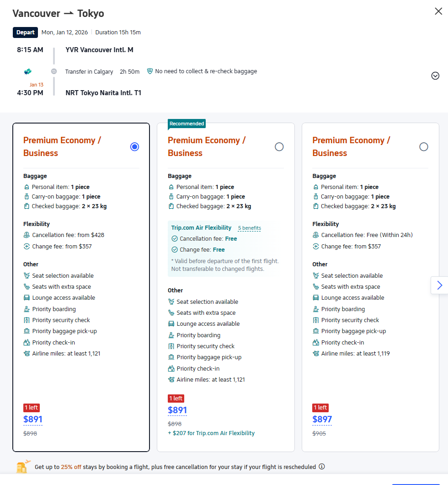The height and width of the screenshot is (485, 448).
Task: Click the Air Canada airline logo icon
Action: (28, 71)
